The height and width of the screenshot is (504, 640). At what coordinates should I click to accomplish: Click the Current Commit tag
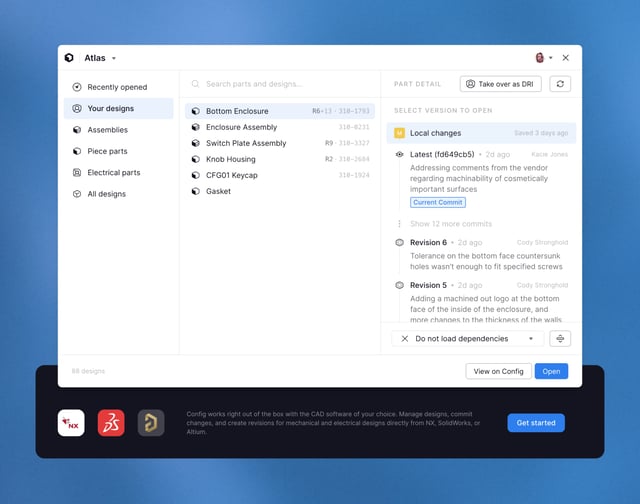(x=438, y=202)
